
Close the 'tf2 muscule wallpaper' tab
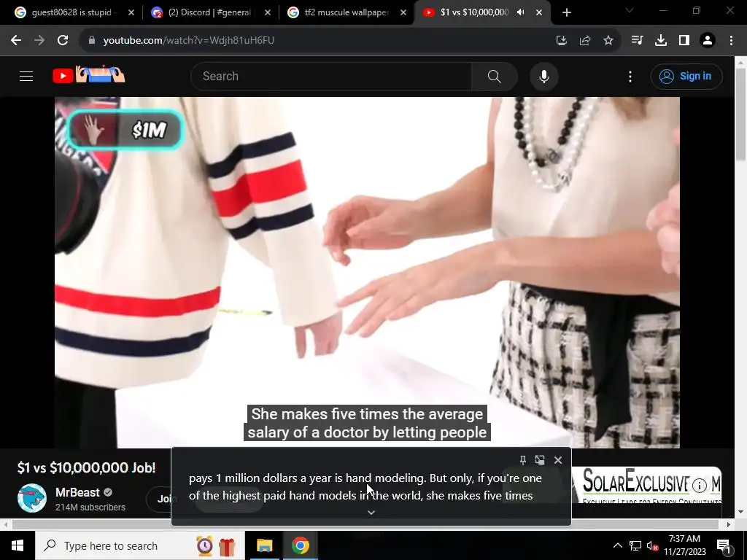click(403, 12)
